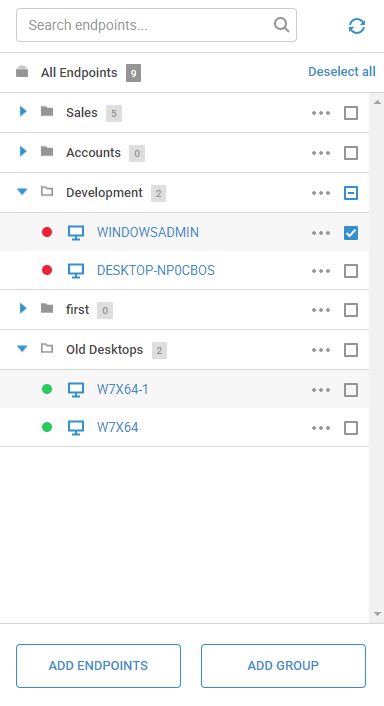Screen dimensions: 384x706
Task: Click the DESKTOP-NP0CBOS computer icon
Action: [x=76, y=271]
